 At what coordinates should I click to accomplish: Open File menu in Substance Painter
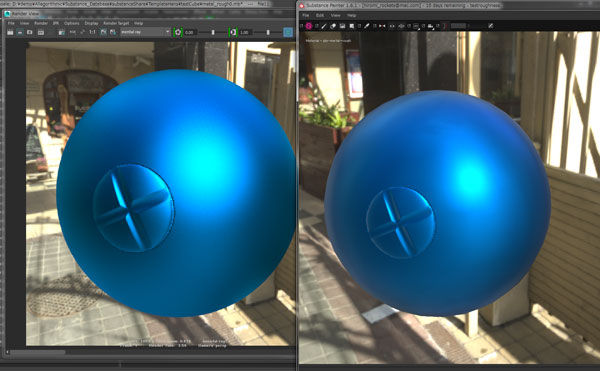[306, 15]
